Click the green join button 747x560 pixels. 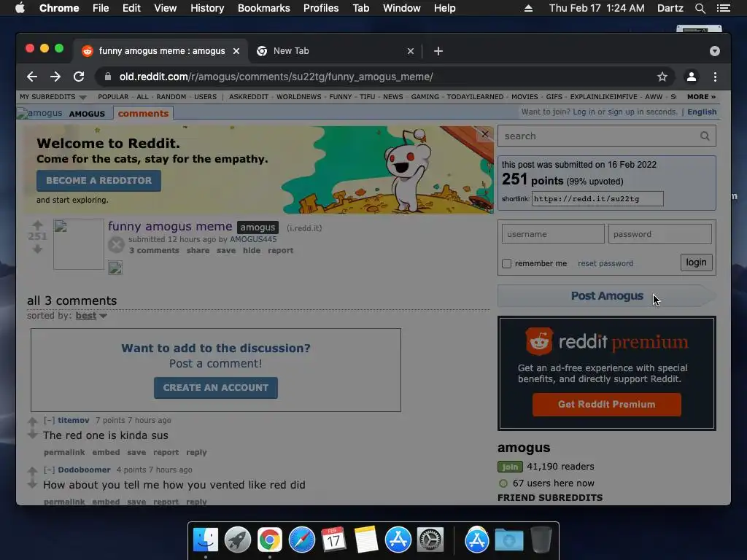(510, 467)
